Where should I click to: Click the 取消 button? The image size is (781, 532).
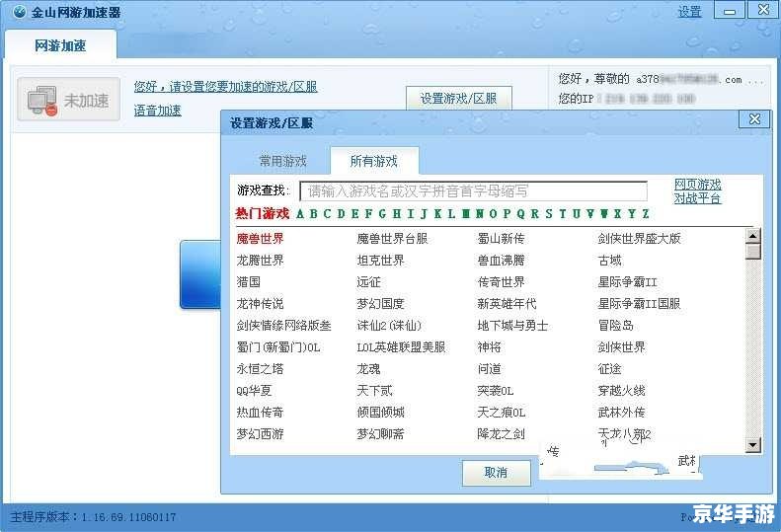pyautogui.click(x=496, y=472)
